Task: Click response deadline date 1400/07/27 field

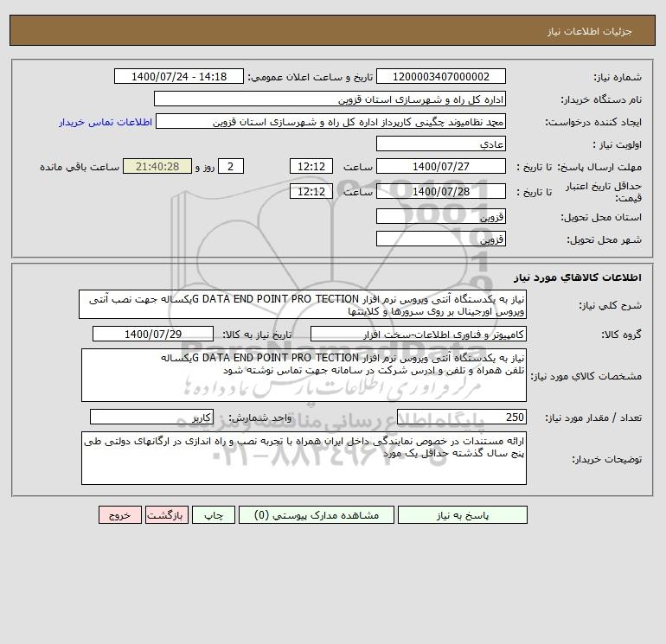Action: (441, 167)
